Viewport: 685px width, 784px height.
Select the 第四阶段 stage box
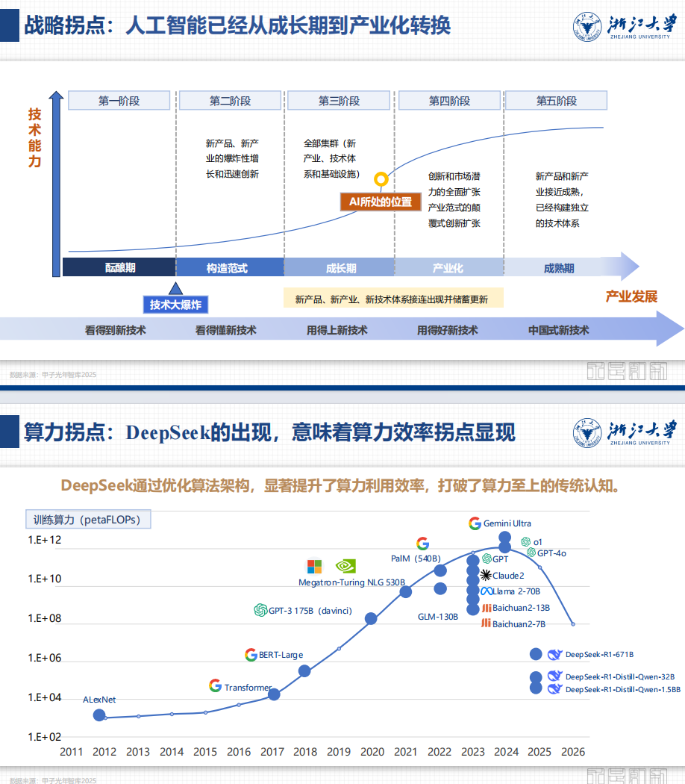(x=449, y=101)
